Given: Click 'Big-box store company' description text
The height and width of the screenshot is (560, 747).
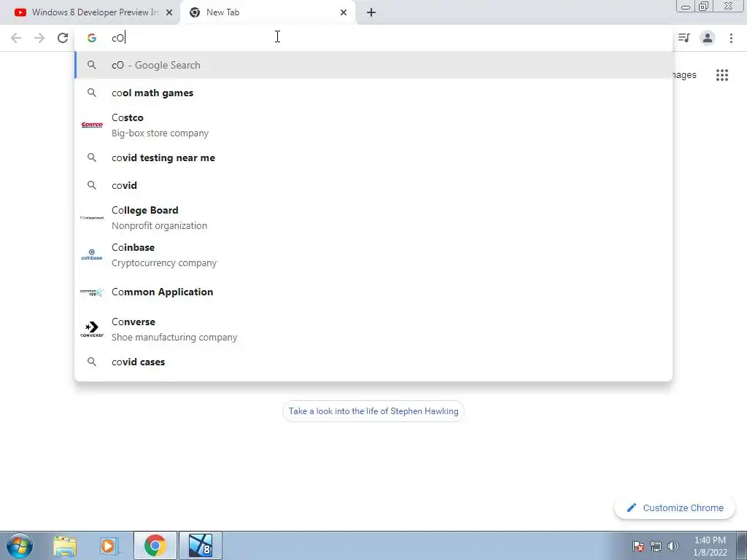Looking at the screenshot, I should pyautogui.click(x=160, y=133).
